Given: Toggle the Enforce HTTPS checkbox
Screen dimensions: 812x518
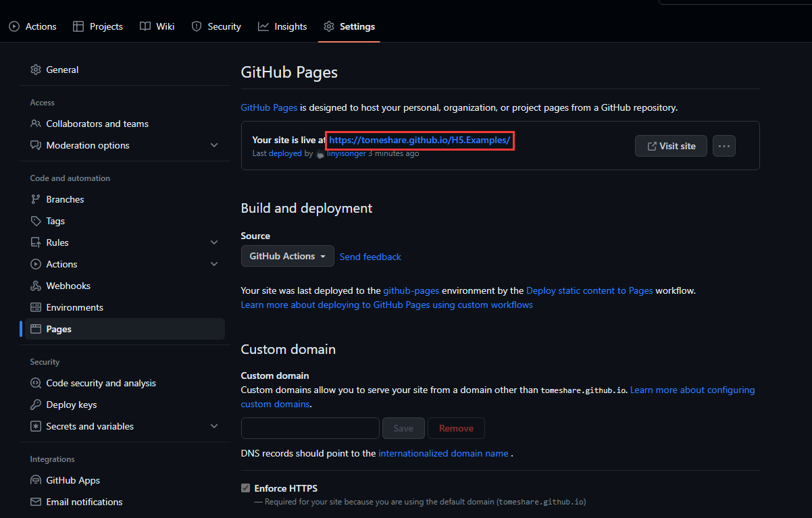Looking at the screenshot, I should pos(245,488).
